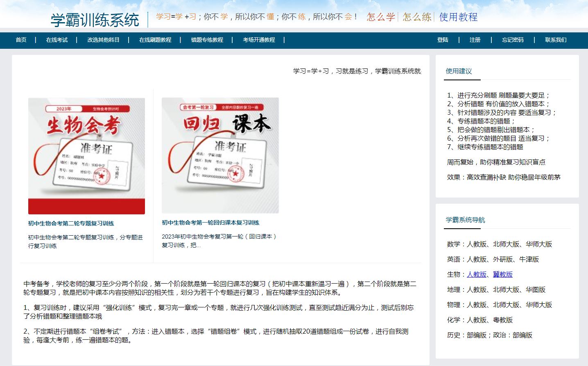The image size is (588, 366).
Task: Click the 回归课本 准考证 cover image
Action: point(220,156)
